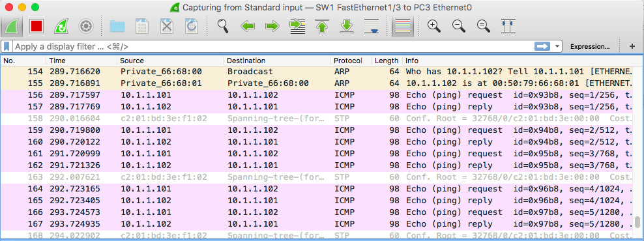This screenshot has height=241, width=644.
Task: Apply the display filter arrow button
Action: pos(542,46)
